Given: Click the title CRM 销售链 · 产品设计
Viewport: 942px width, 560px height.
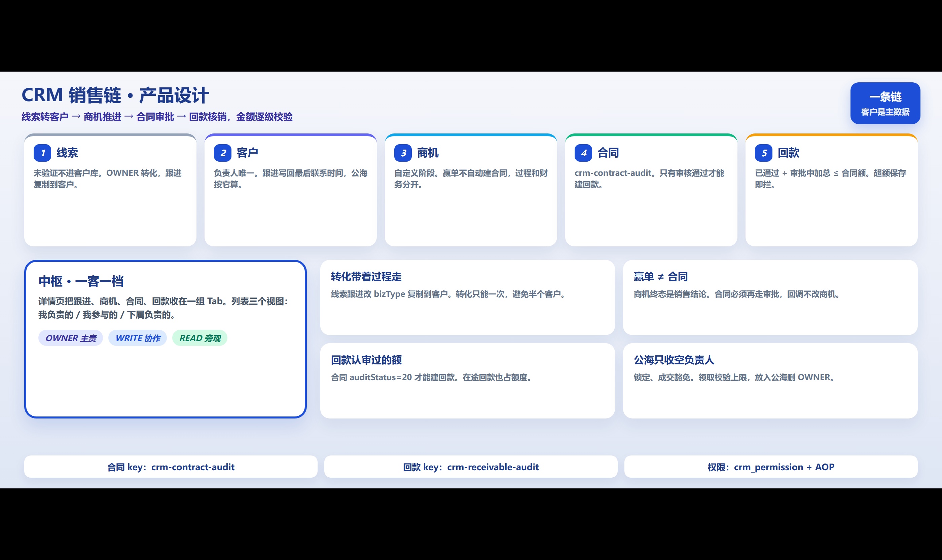Looking at the screenshot, I should click(x=115, y=95).
